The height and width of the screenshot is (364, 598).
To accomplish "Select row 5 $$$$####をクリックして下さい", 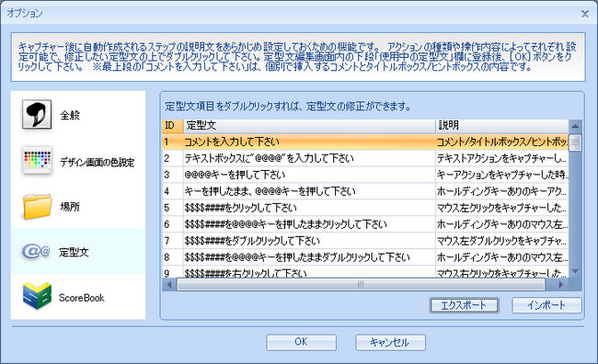I will pos(365,208).
